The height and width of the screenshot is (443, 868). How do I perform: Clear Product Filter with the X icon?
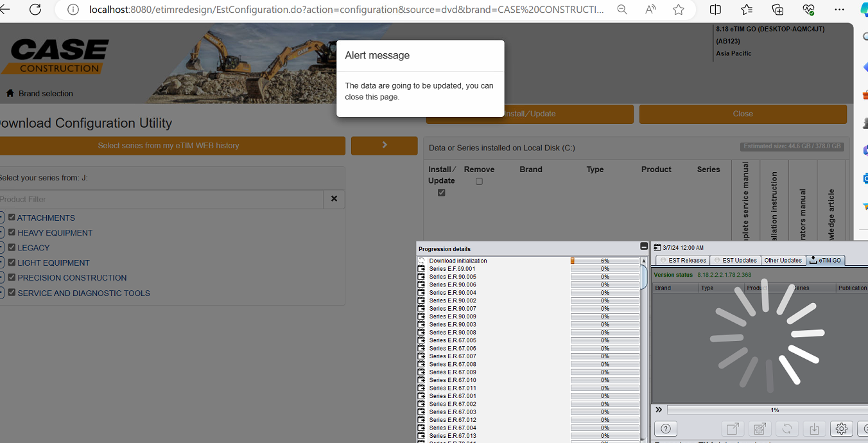[x=334, y=199]
